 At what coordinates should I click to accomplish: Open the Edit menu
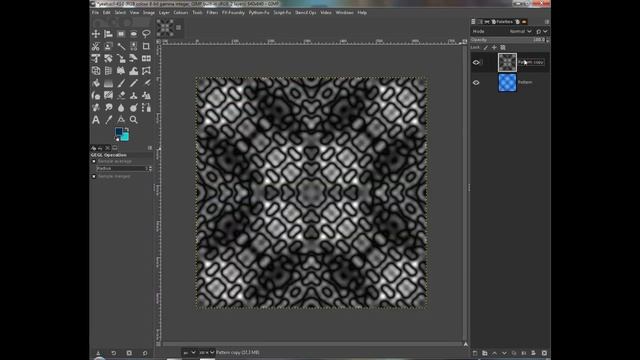click(107, 13)
